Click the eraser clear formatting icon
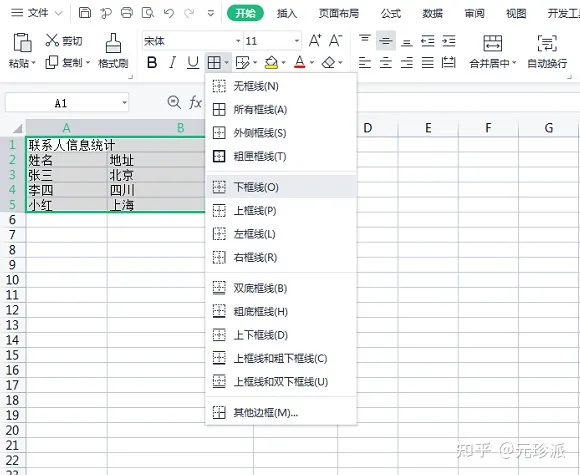This screenshot has width=580, height=475. pos(328,63)
